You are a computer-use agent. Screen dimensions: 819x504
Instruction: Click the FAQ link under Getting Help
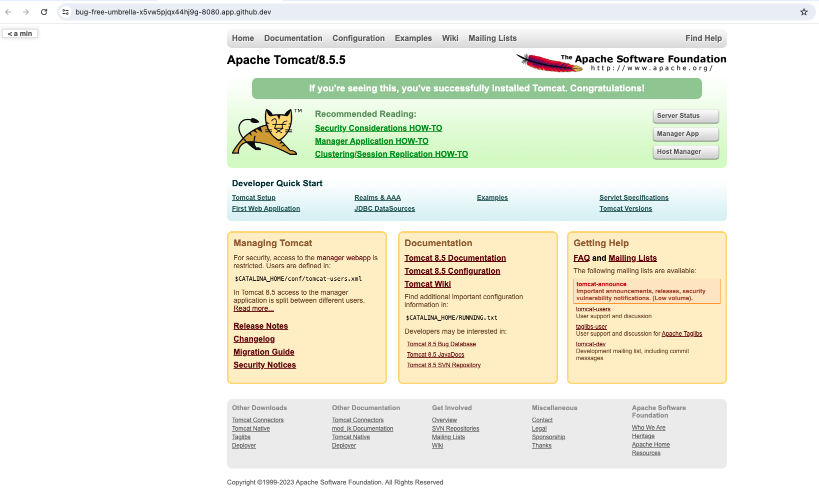coord(581,258)
